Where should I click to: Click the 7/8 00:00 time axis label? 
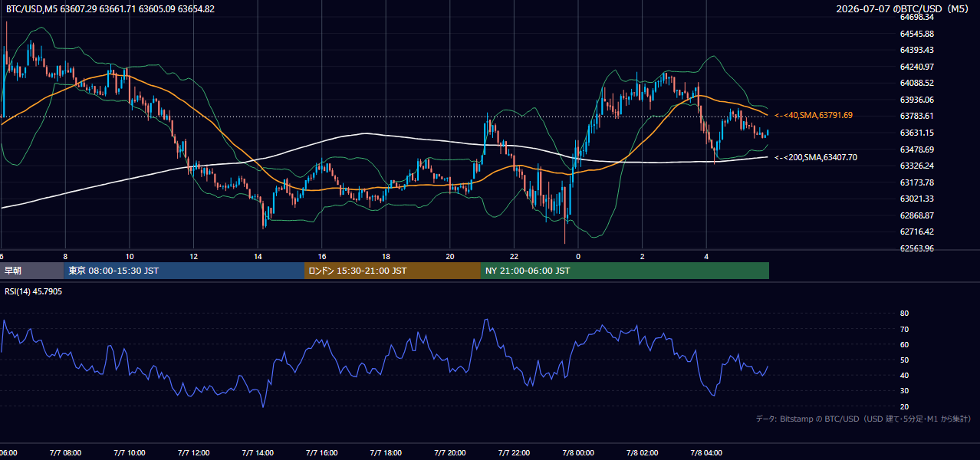(x=578, y=453)
